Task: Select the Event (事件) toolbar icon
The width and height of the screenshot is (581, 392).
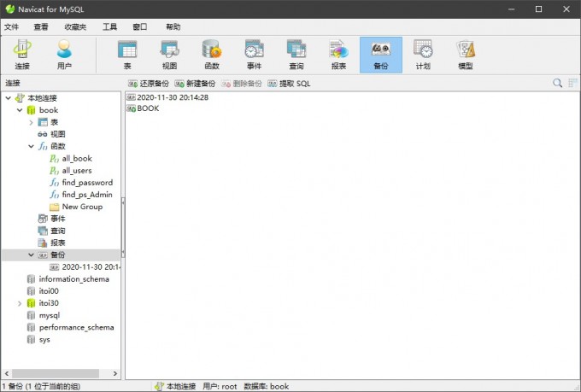Action: [255, 55]
